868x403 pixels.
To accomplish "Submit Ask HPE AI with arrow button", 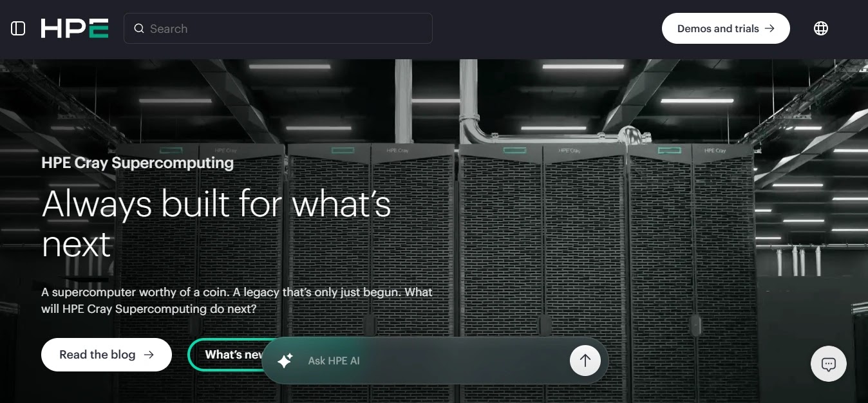I will (x=585, y=361).
